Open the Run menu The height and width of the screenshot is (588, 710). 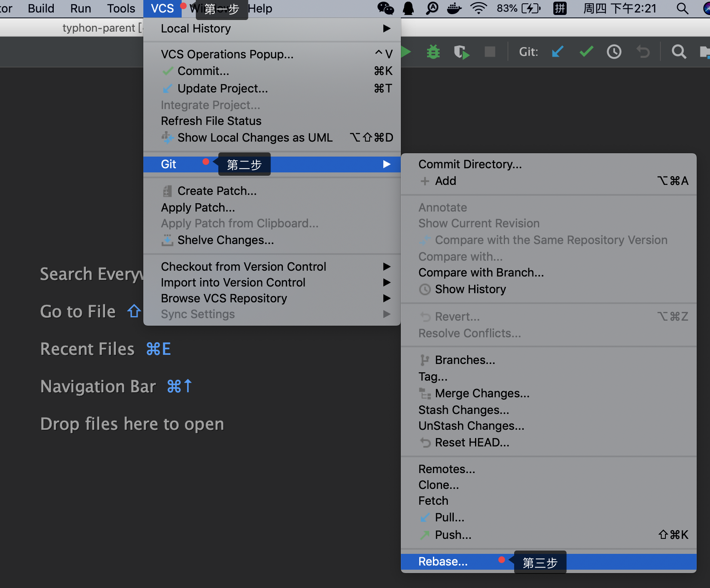pyautogui.click(x=80, y=8)
